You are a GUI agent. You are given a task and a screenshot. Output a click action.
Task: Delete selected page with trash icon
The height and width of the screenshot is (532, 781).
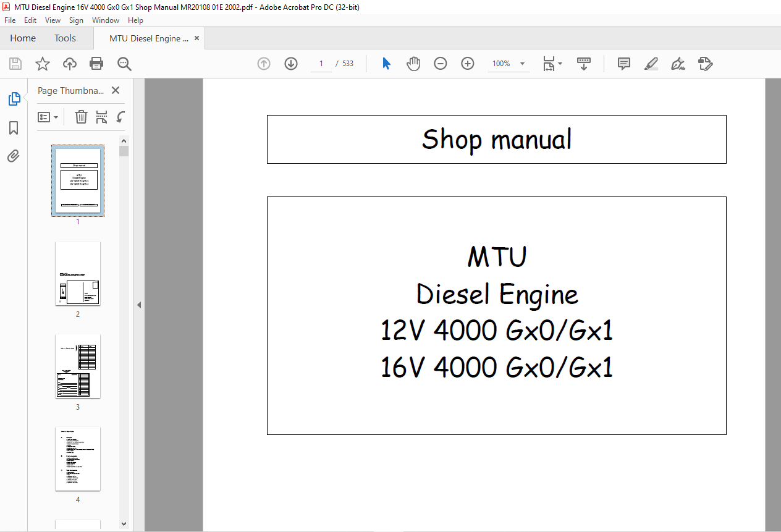point(81,117)
